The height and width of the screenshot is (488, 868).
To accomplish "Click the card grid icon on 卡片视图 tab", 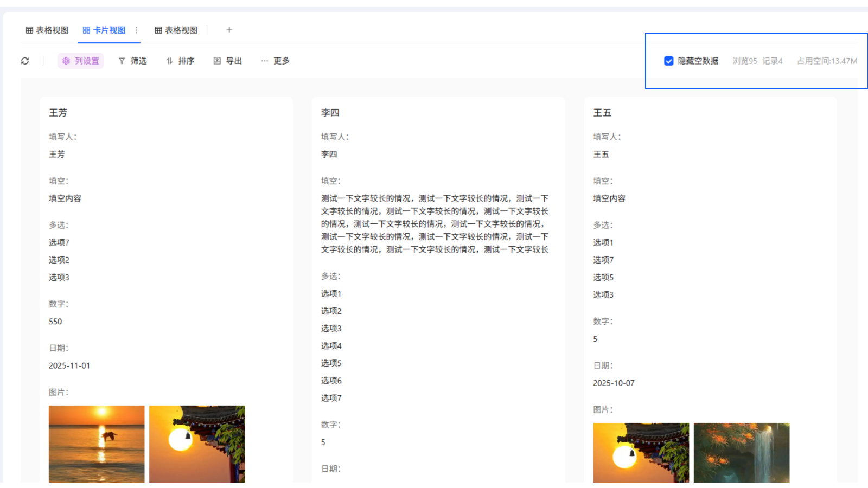I will 86,30.
